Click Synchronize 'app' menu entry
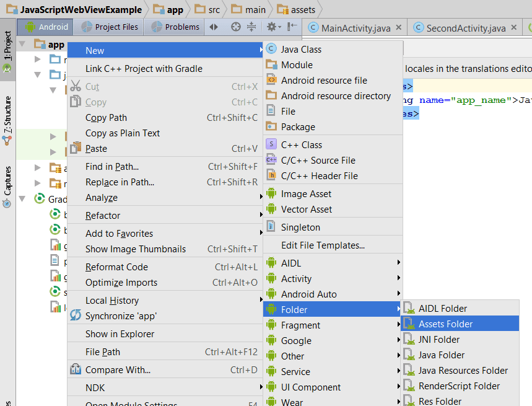This screenshot has height=406, width=532. [165, 316]
